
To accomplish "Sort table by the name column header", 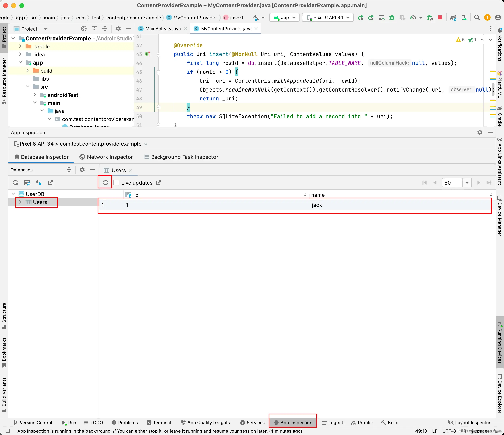I will 318,195.
